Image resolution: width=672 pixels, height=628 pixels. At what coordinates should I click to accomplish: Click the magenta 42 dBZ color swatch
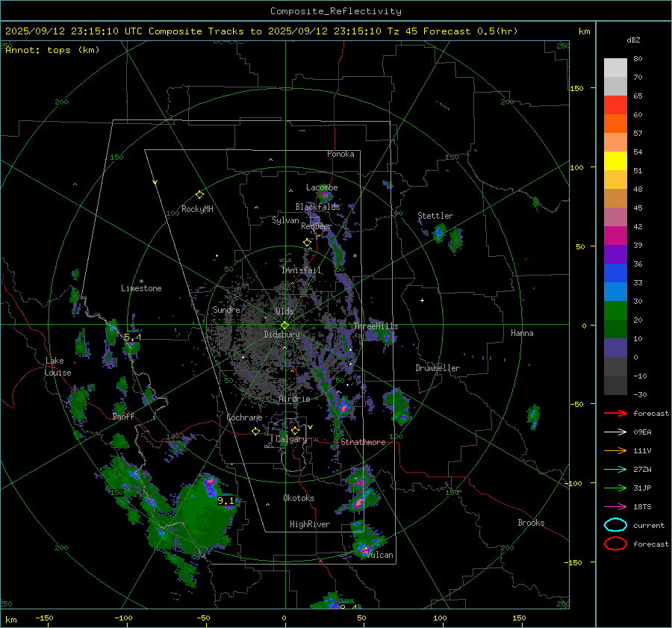point(615,235)
